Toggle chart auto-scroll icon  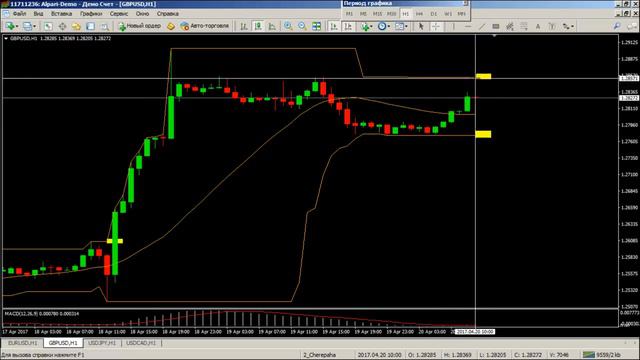click(x=334, y=26)
